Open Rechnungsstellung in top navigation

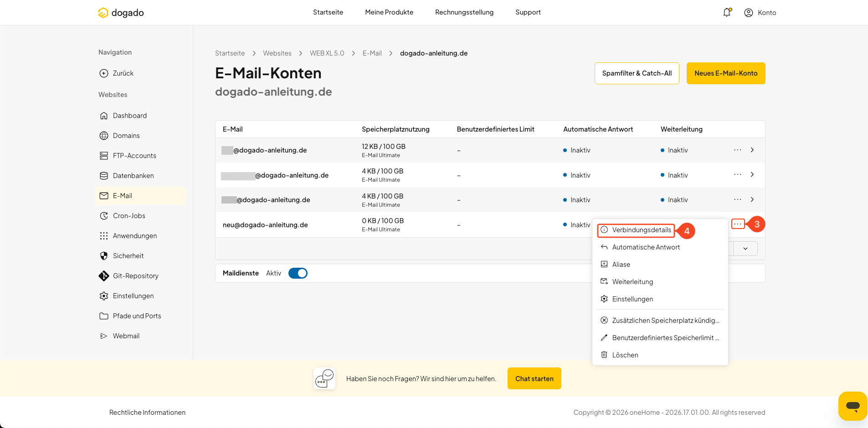click(464, 12)
